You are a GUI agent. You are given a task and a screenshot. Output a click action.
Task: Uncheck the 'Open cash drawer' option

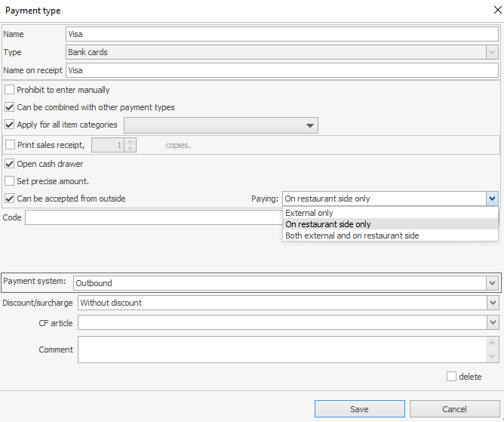[10, 164]
